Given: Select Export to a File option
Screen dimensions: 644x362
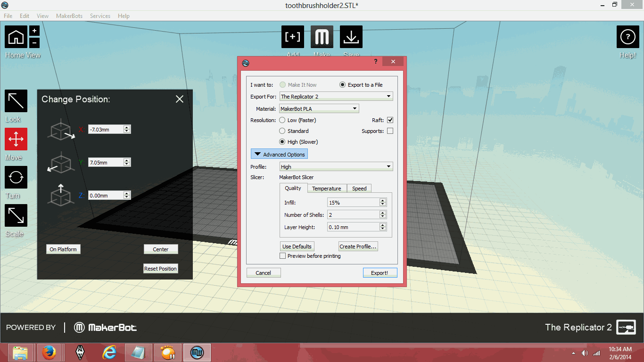Looking at the screenshot, I should [x=361, y=85].
